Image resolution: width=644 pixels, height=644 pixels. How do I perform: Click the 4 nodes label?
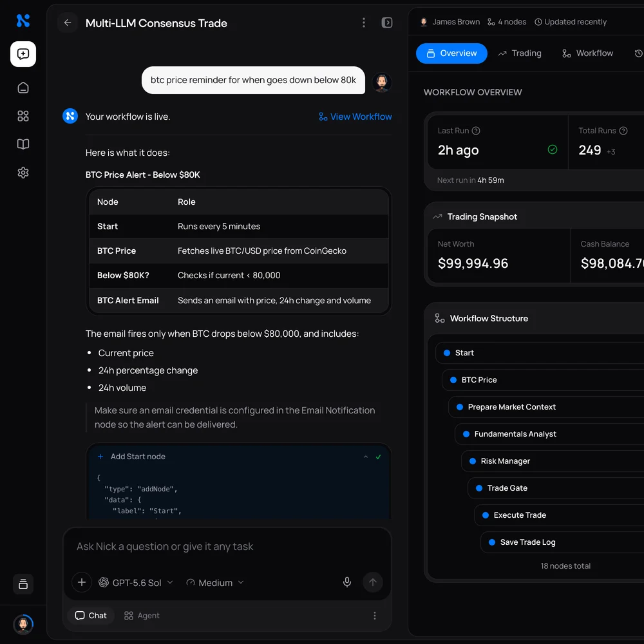(x=507, y=22)
